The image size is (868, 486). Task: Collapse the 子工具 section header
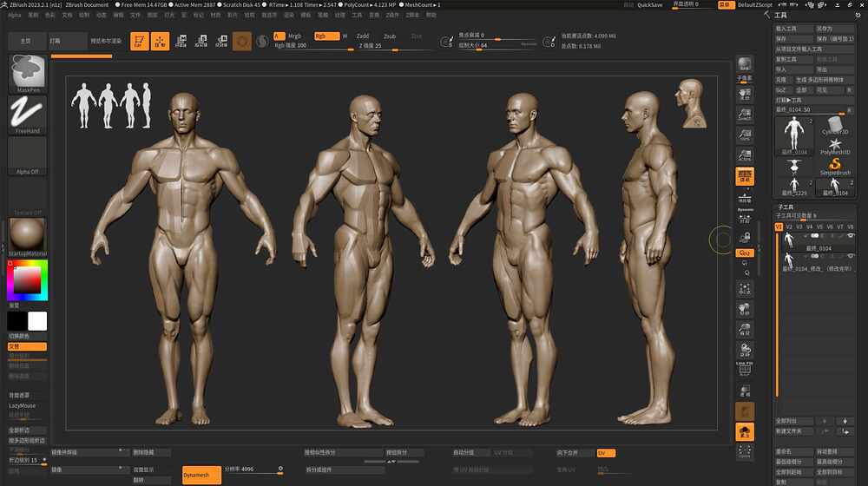pos(786,207)
